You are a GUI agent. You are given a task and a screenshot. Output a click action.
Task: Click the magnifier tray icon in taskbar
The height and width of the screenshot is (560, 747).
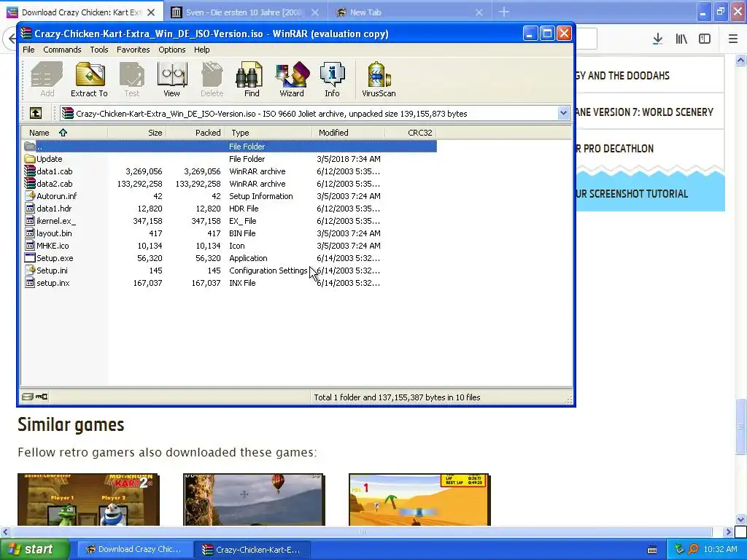coord(693,549)
